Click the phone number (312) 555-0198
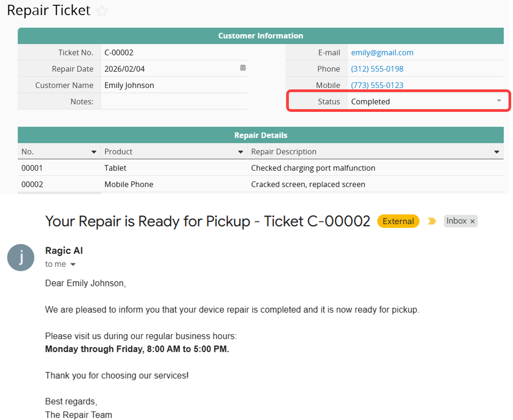Image resolution: width=513 pixels, height=420 pixels. (377, 69)
